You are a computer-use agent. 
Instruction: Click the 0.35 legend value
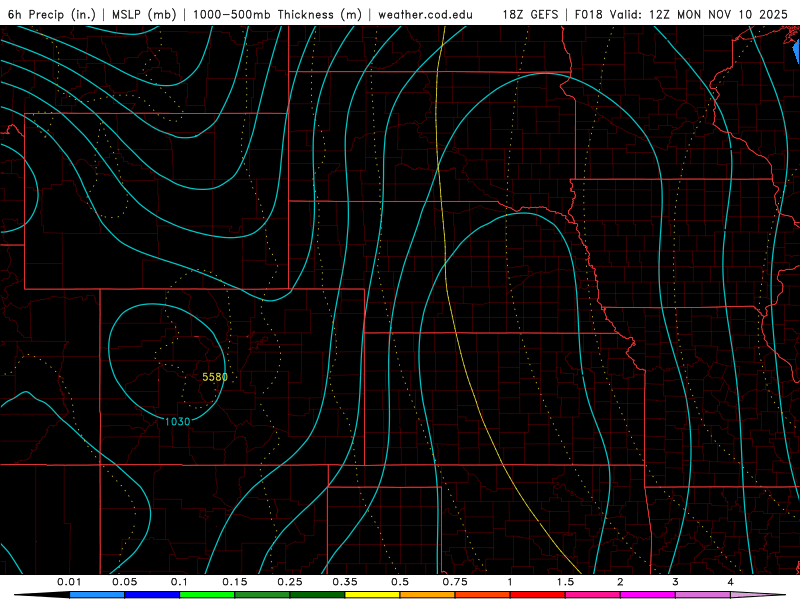345,582
